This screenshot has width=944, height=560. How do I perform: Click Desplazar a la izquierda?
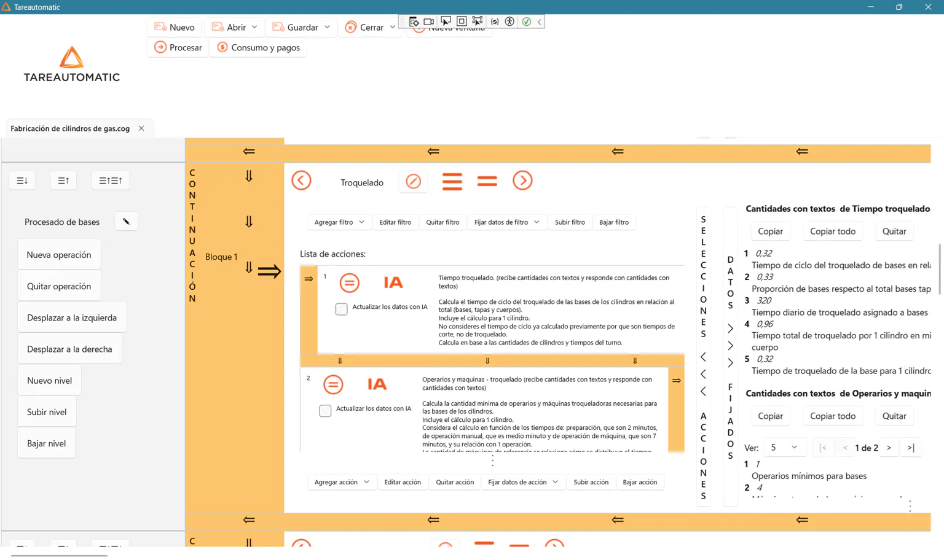pos(72,317)
